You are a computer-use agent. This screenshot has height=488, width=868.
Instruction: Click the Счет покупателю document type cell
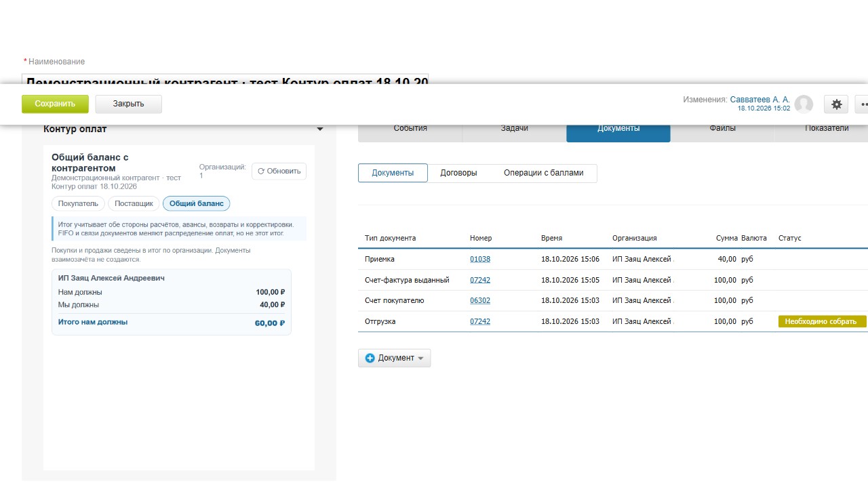[395, 300]
